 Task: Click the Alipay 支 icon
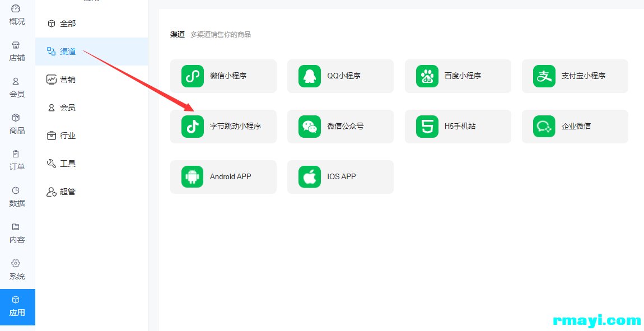pyautogui.click(x=544, y=76)
